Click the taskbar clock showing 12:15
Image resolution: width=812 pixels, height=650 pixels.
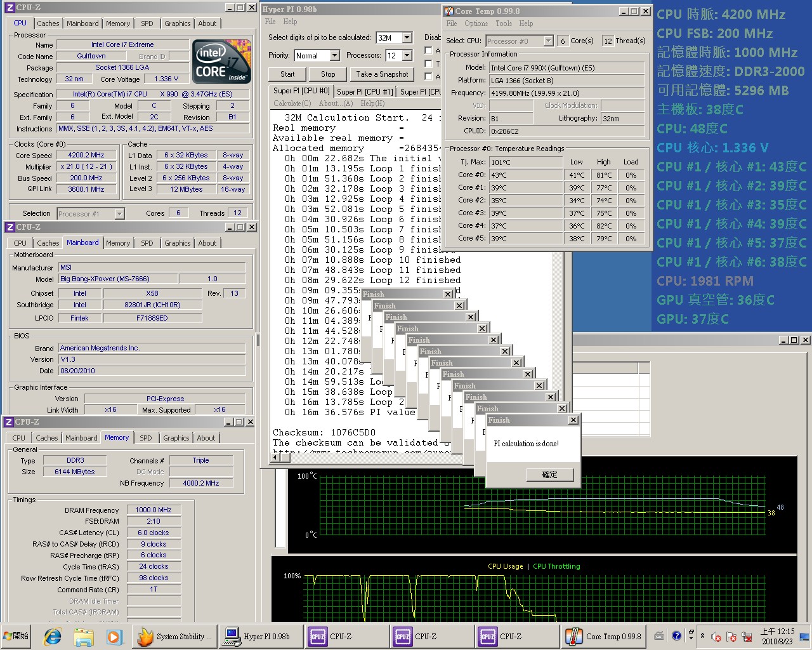tap(778, 636)
